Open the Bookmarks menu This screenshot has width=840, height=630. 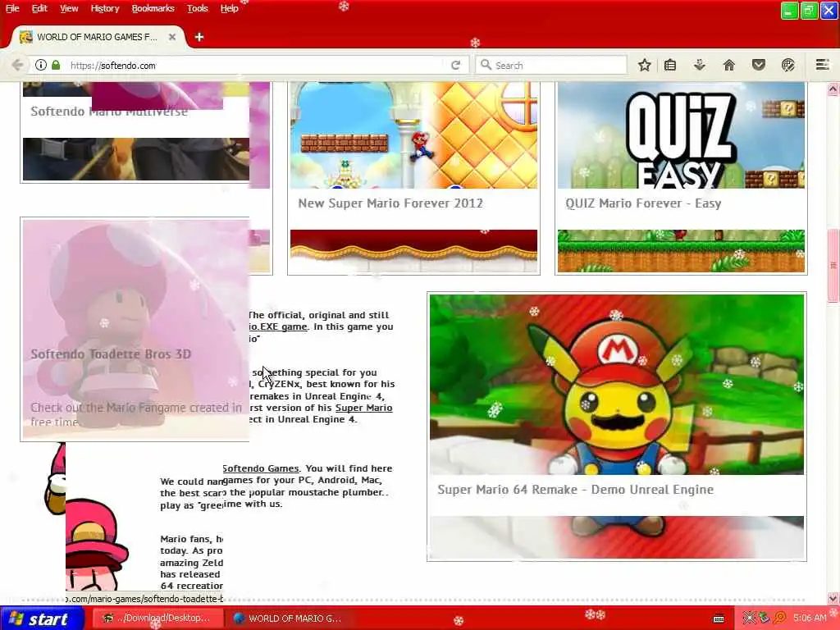coord(153,8)
